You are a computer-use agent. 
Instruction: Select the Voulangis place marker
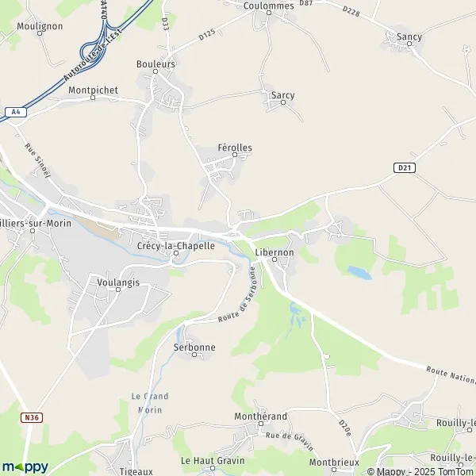[x=118, y=290]
